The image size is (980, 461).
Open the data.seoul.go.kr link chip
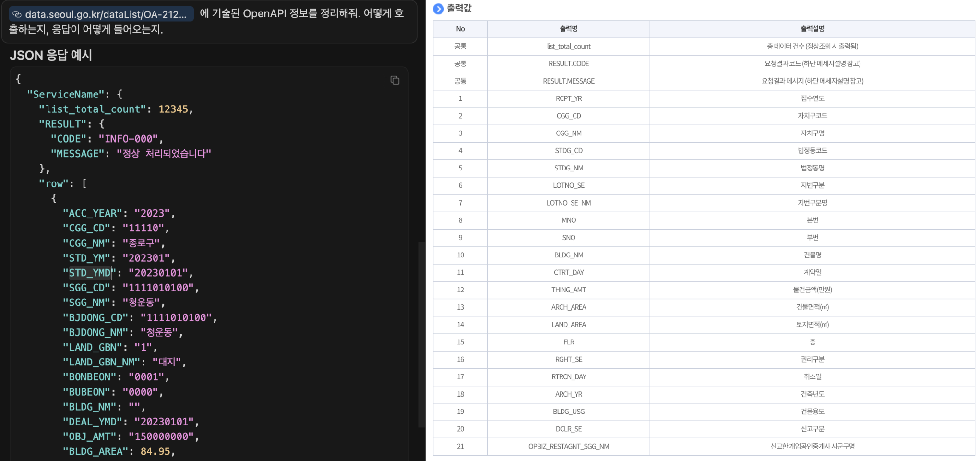click(x=101, y=14)
